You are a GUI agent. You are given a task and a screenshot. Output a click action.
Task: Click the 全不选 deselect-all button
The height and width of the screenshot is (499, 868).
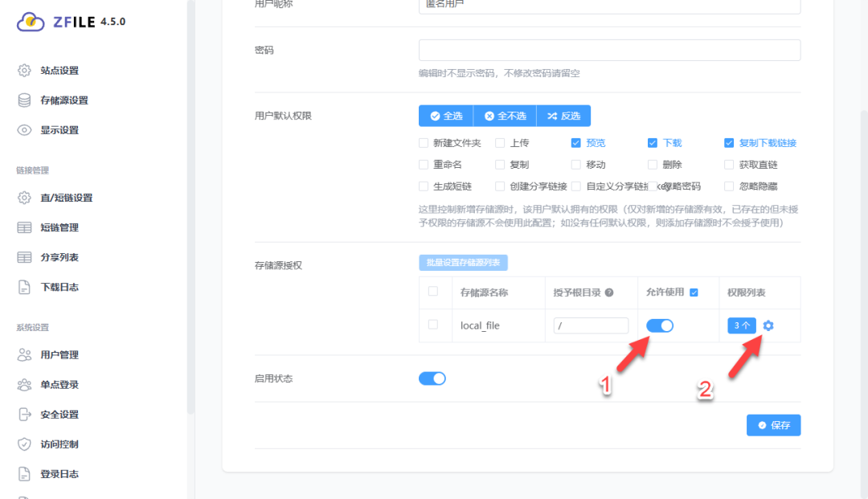point(504,116)
